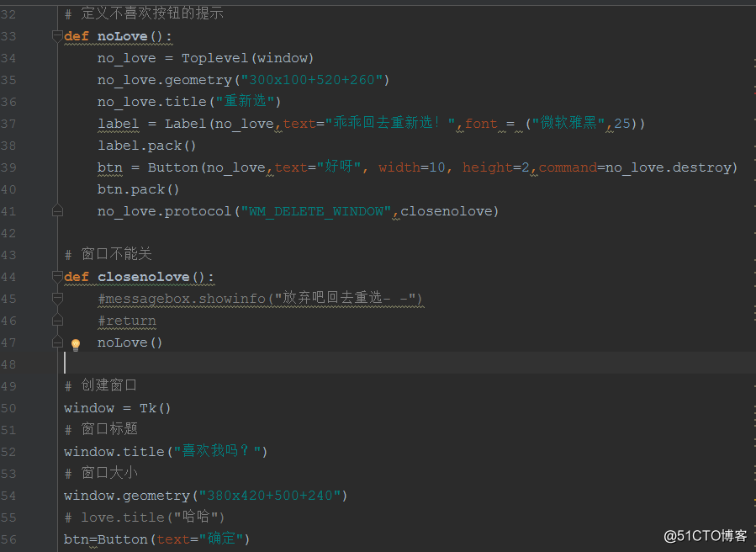This screenshot has height=552, width=756.
Task: Click commented # love.title("哈哈") line
Action: [x=144, y=517]
